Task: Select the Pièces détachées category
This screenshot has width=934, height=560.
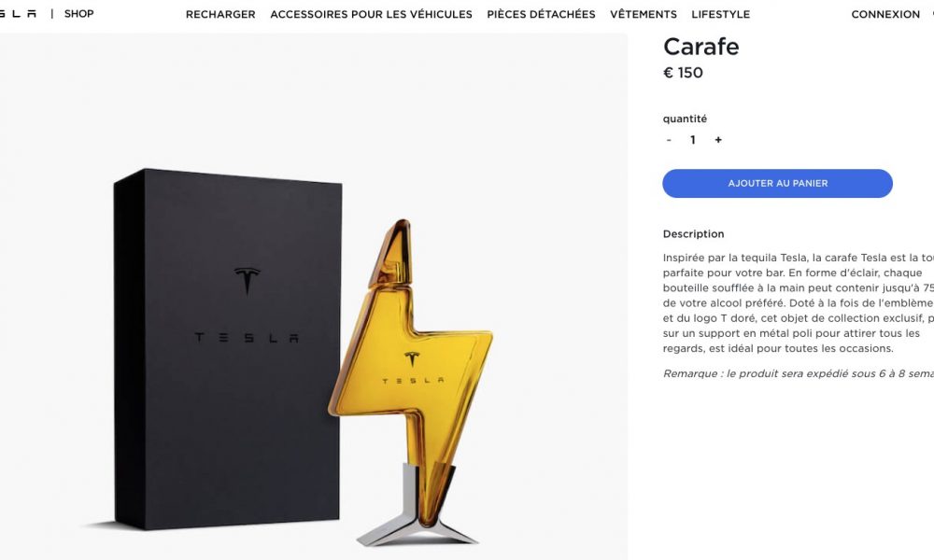Action: [541, 14]
